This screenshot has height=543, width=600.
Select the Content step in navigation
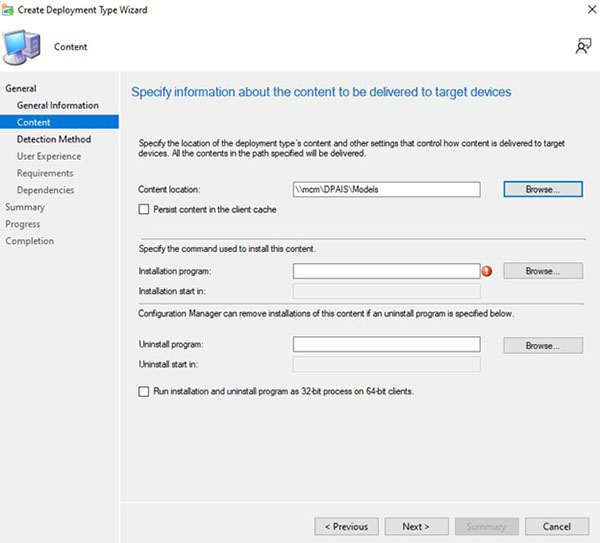(x=34, y=122)
